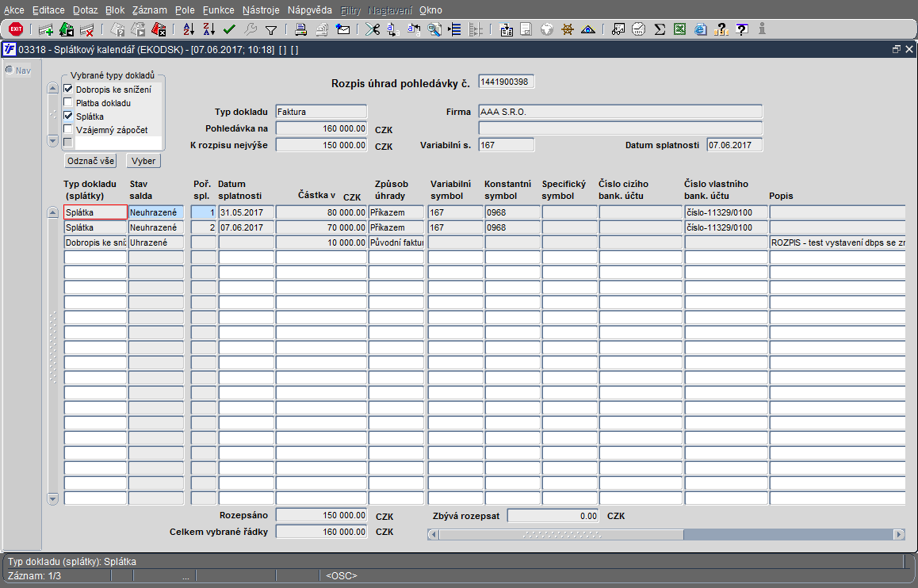Click the 'Vyber' button

143,160
